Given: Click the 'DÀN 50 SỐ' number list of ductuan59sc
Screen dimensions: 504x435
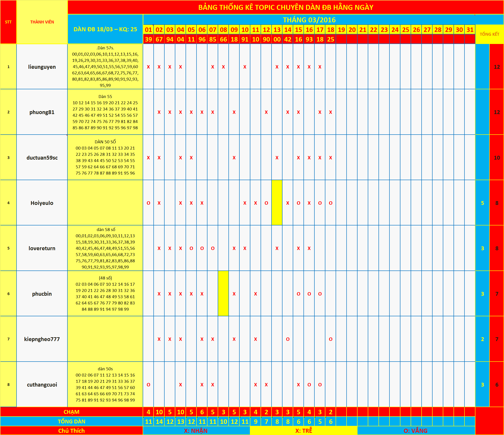Looking at the screenshot, I should click(x=105, y=158).
